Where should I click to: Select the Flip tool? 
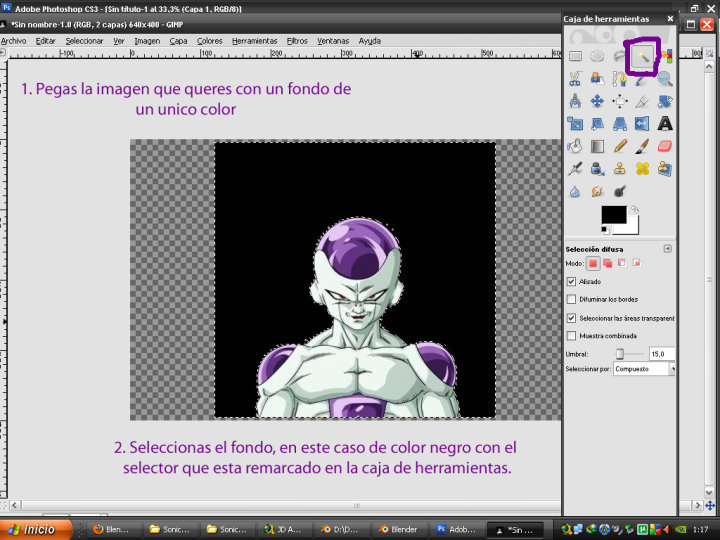coord(642,124)
